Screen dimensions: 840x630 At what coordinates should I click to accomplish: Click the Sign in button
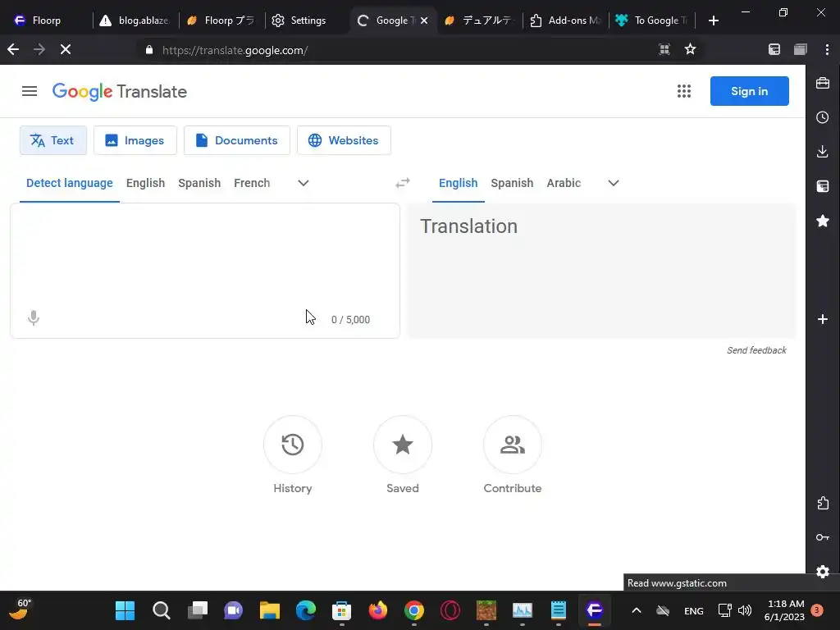pos(749,91)
